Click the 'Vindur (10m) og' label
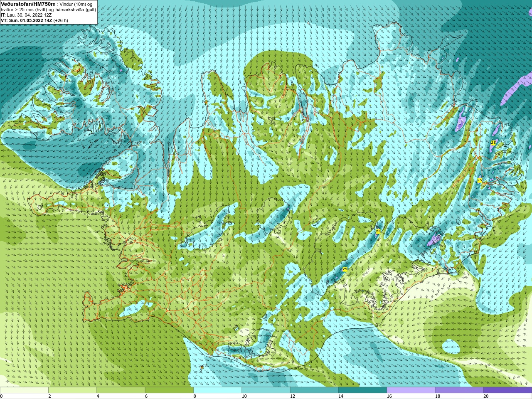Screen dimensions: 532x399 (x=76, y=4)
